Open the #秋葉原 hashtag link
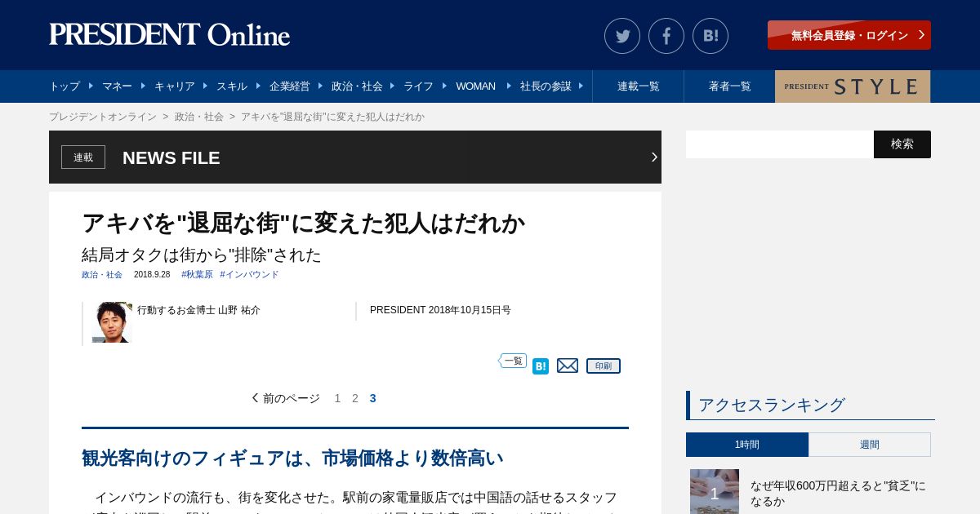Viewport: 980px width, 514px height. pos(197,275)
